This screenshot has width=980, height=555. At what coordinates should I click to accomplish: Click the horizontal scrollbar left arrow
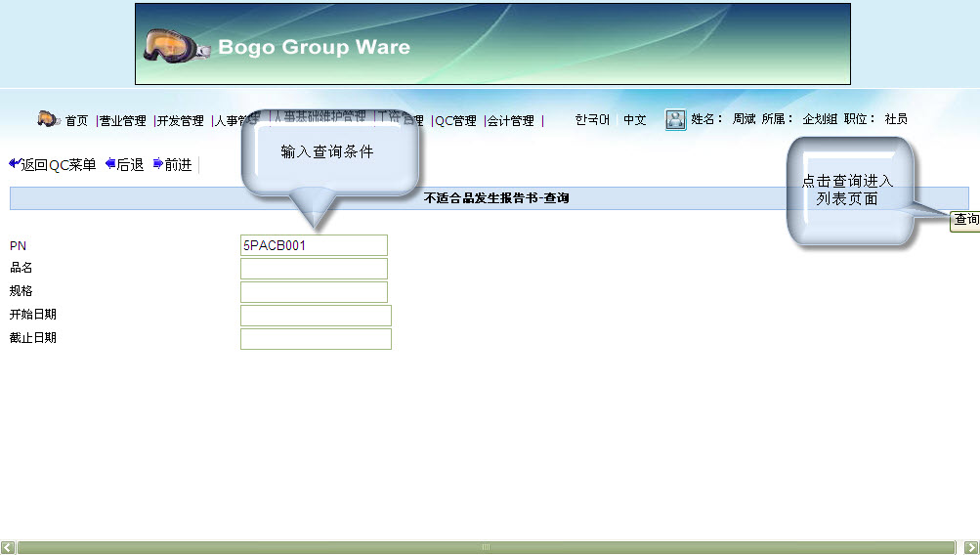(8, 547)
